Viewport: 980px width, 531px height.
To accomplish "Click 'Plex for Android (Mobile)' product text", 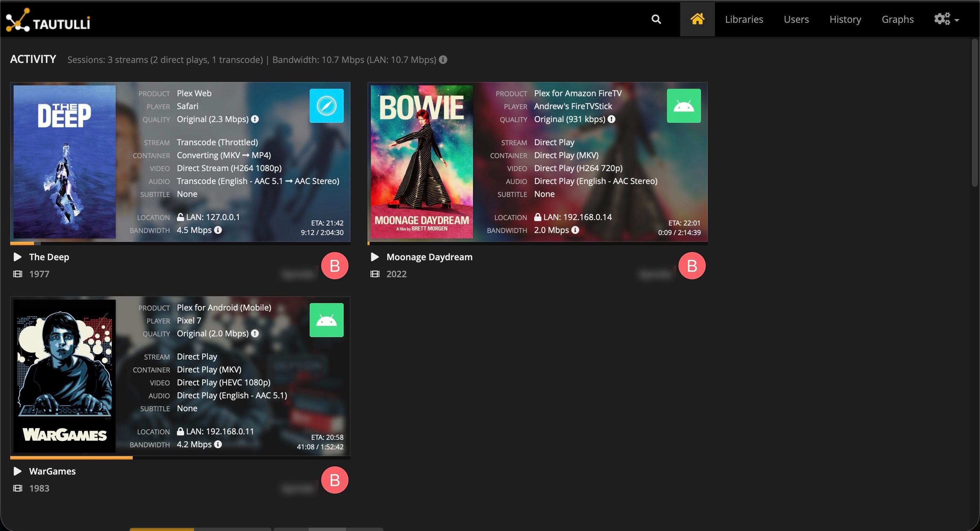I will point(224,308).
